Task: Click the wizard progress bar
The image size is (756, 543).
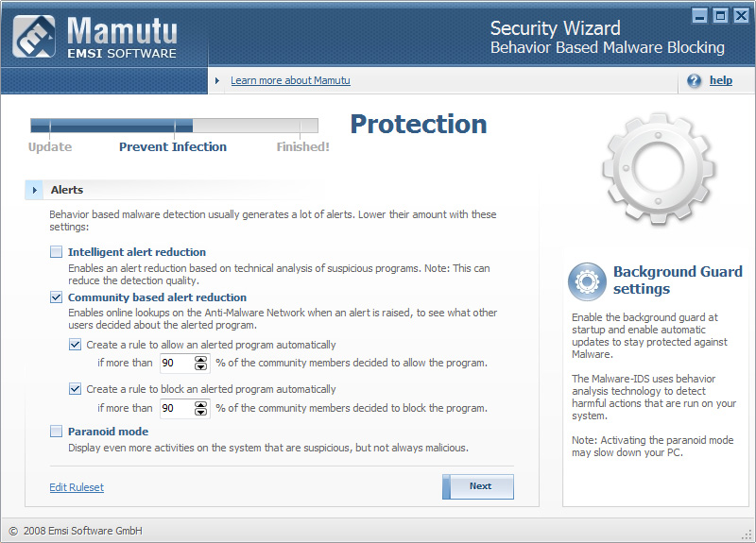Action: coord(174,125)
